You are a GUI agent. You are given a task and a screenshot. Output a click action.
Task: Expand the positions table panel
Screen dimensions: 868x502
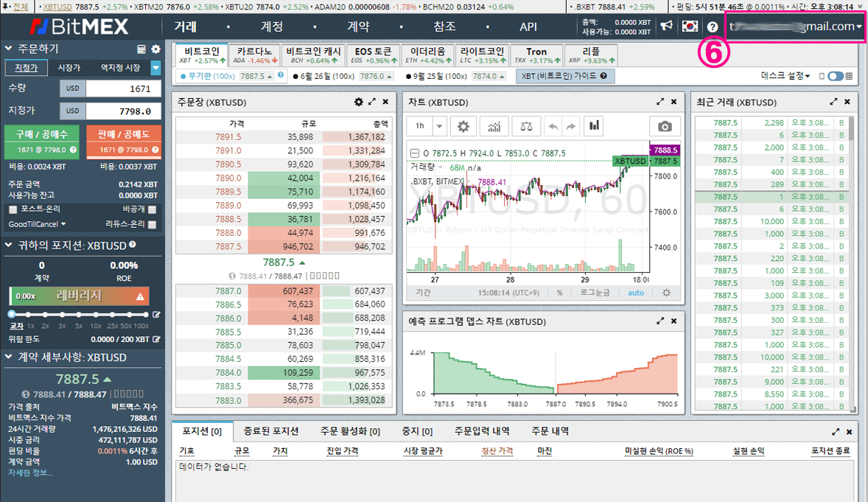coord(836,432)
